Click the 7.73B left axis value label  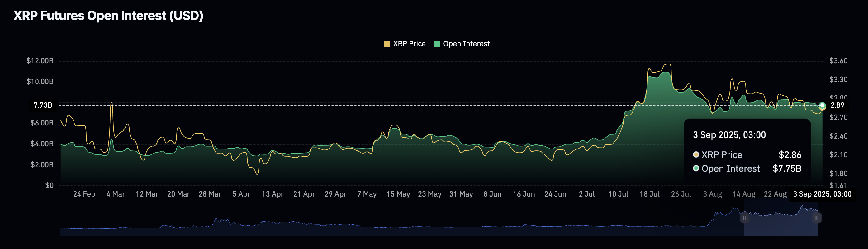[x=43, y=105]
